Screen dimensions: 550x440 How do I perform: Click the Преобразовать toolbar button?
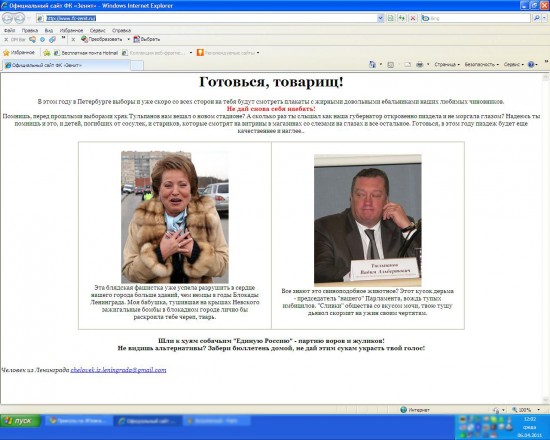pyautogui.click(x=102, y=39)
